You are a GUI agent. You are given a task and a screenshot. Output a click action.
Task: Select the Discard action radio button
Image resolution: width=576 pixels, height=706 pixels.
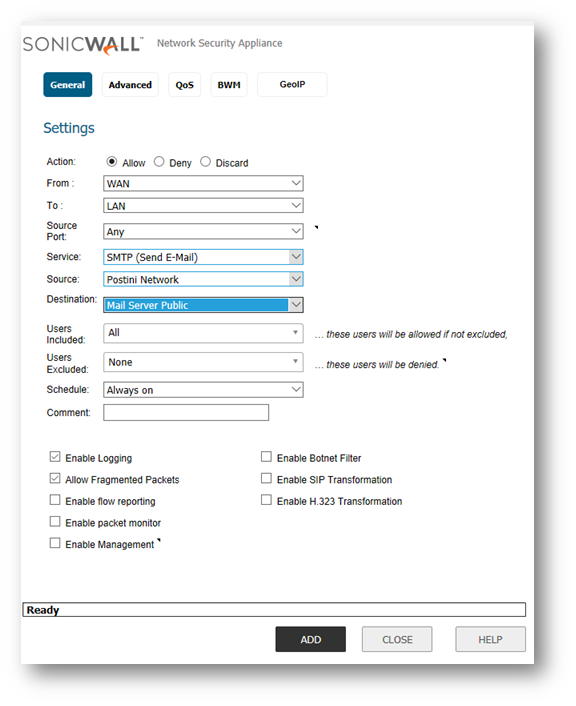pyautogui.click(x=205, y=162)
